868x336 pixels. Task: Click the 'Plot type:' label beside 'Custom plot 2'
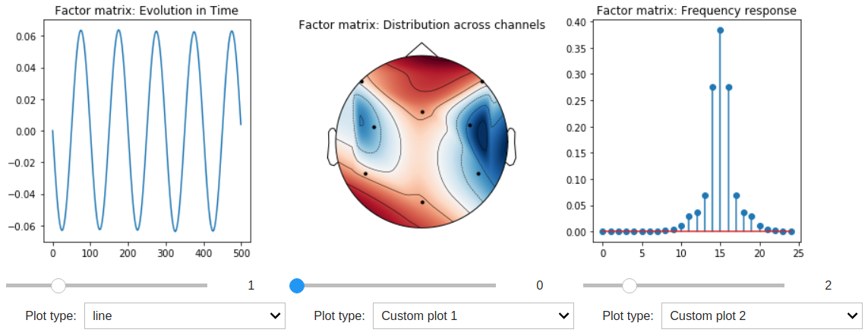[x=628, y=315]
